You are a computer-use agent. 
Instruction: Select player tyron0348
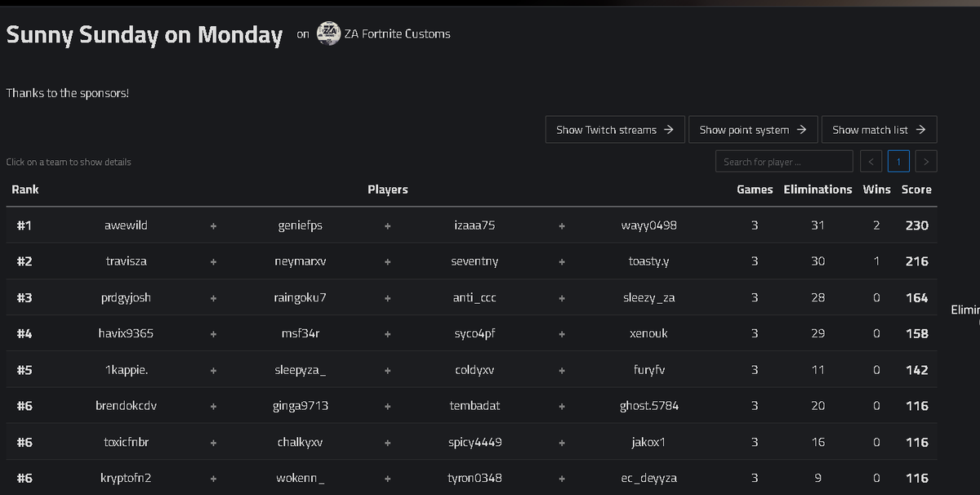tap(474, 478)
